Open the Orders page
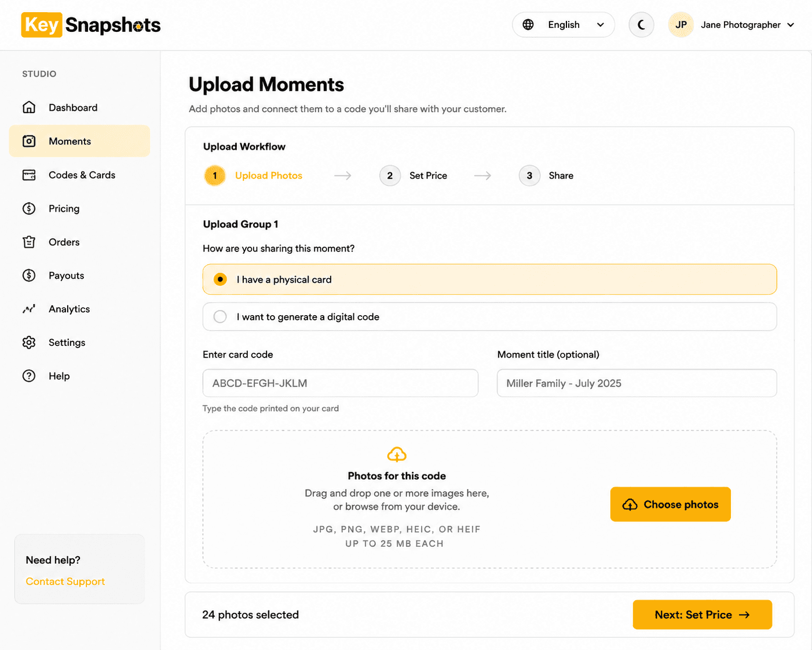 coord(79,242)
